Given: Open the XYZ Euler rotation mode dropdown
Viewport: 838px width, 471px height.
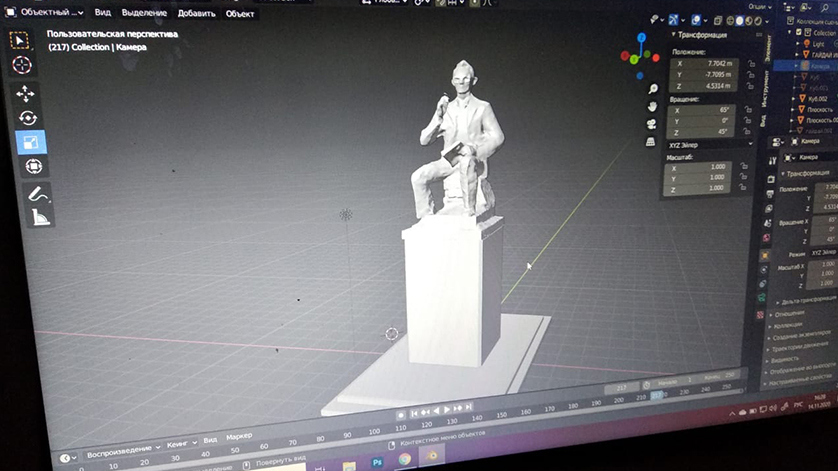Looking at the screenshot, I should click(709, 144).
